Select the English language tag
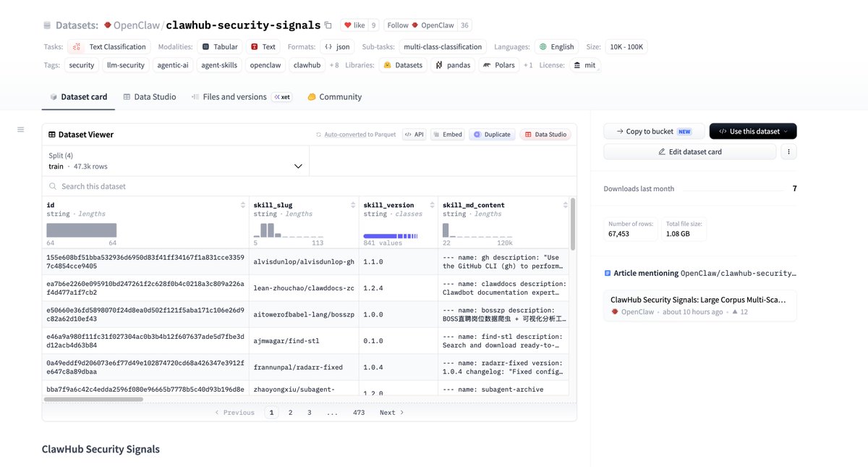This screenshot has height=467, width=868. click(x=556, y=46)
